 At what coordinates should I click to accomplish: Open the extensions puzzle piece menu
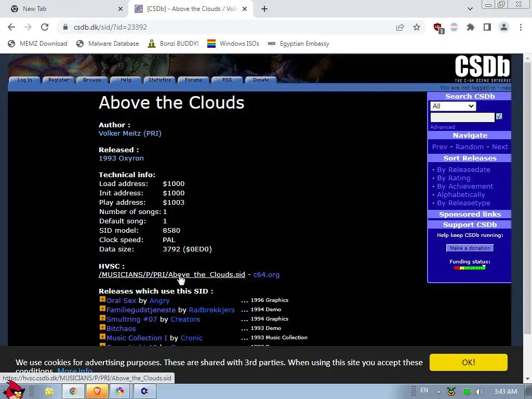coord(471,27)
